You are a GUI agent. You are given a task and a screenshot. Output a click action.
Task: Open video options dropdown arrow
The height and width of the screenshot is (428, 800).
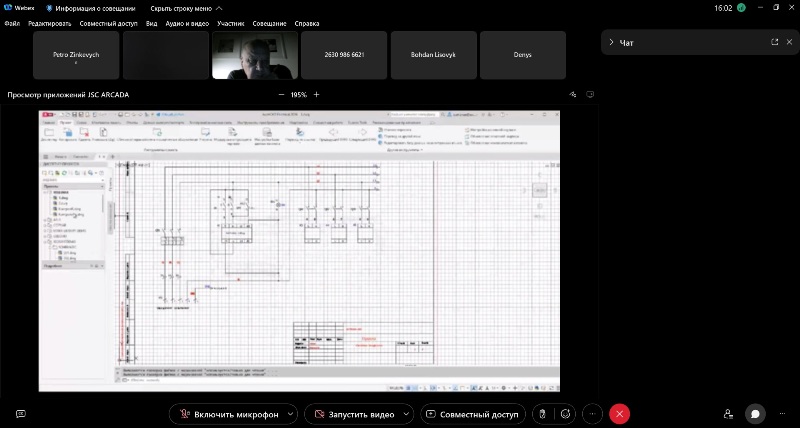pyautogui.click(x=407, y=414)
